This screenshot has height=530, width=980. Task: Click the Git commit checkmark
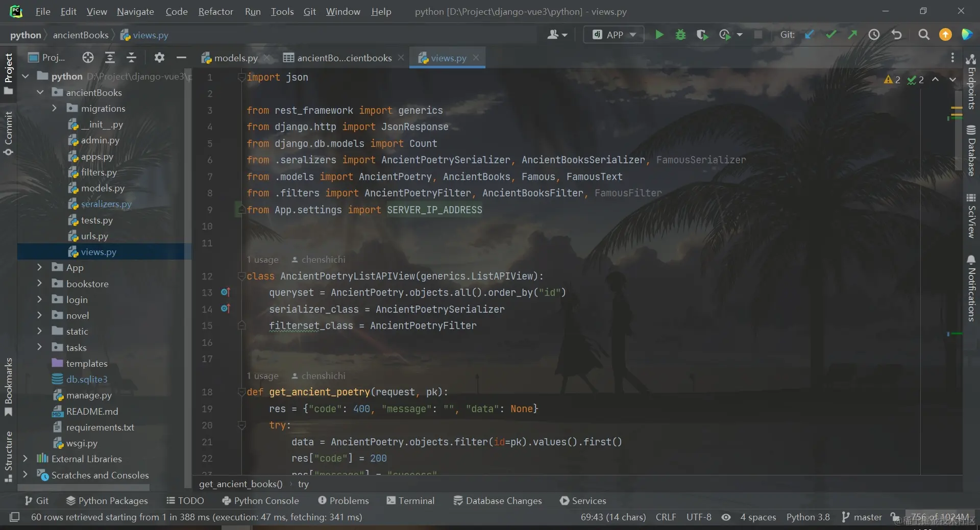831,35
